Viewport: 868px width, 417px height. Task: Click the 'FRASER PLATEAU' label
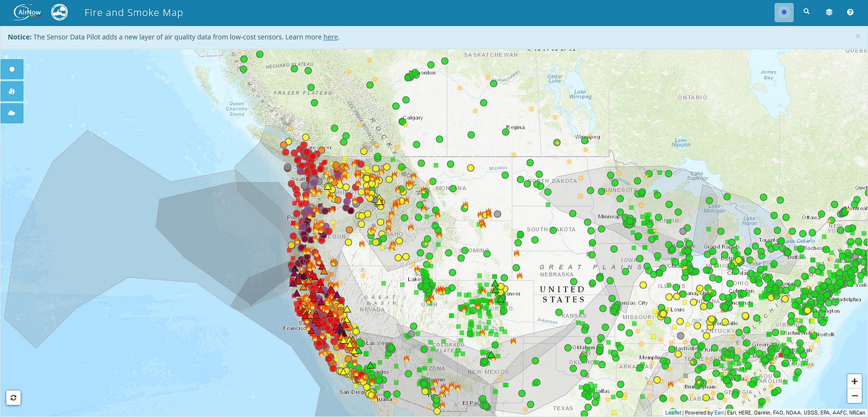click(302, 93)
